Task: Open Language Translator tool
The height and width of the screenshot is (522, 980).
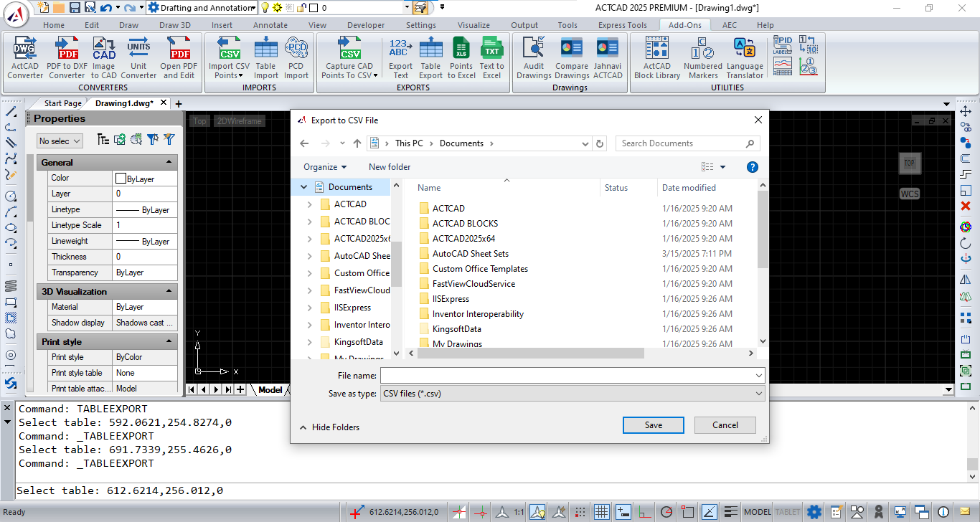Action: tap(745, 57)
